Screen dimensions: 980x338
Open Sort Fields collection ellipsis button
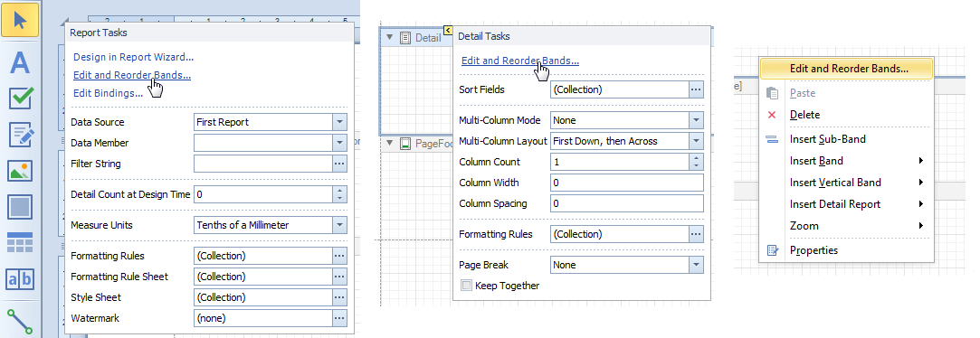pyautogui.click(x=696, y=89)
